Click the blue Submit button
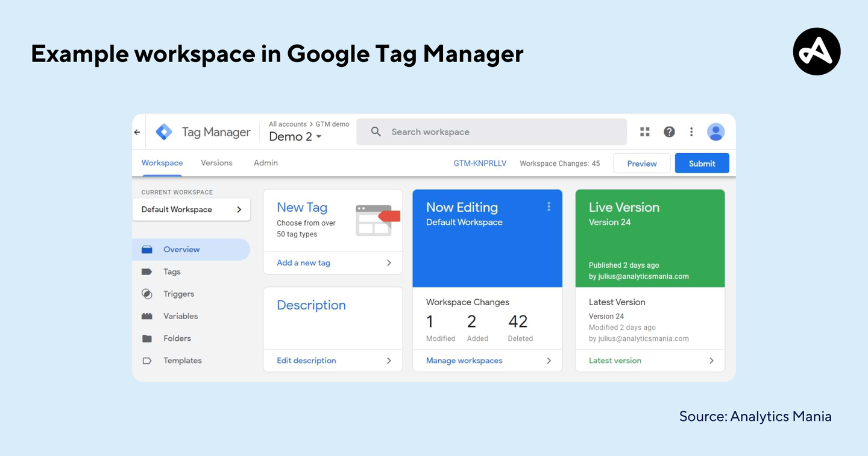The width and height of the screenshot is (868, 456). [702, 163]
